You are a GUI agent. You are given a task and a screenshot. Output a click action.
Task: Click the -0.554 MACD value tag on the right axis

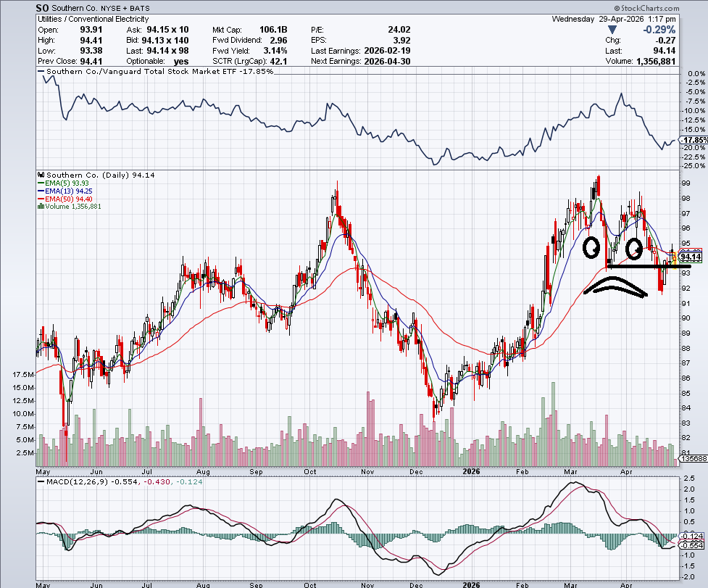692,545
